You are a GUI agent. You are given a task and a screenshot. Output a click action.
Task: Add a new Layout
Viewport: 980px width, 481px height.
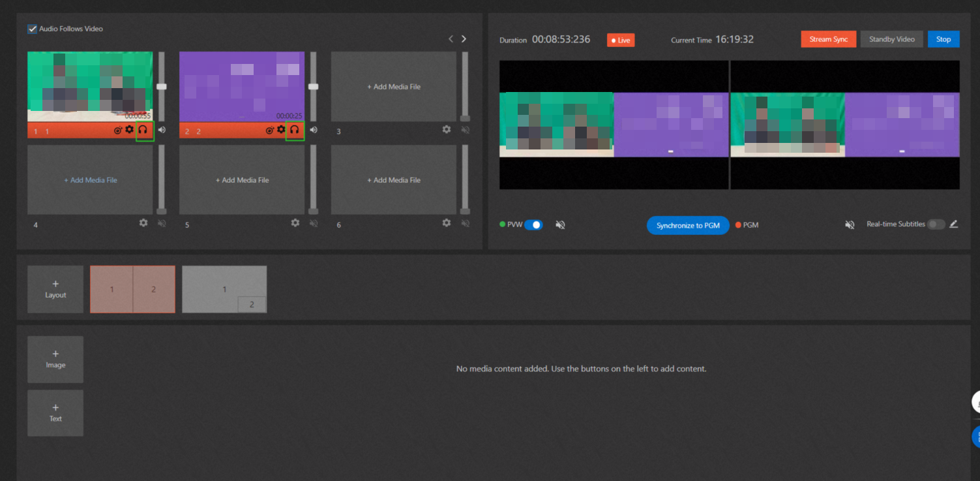(x=55, y=289)
